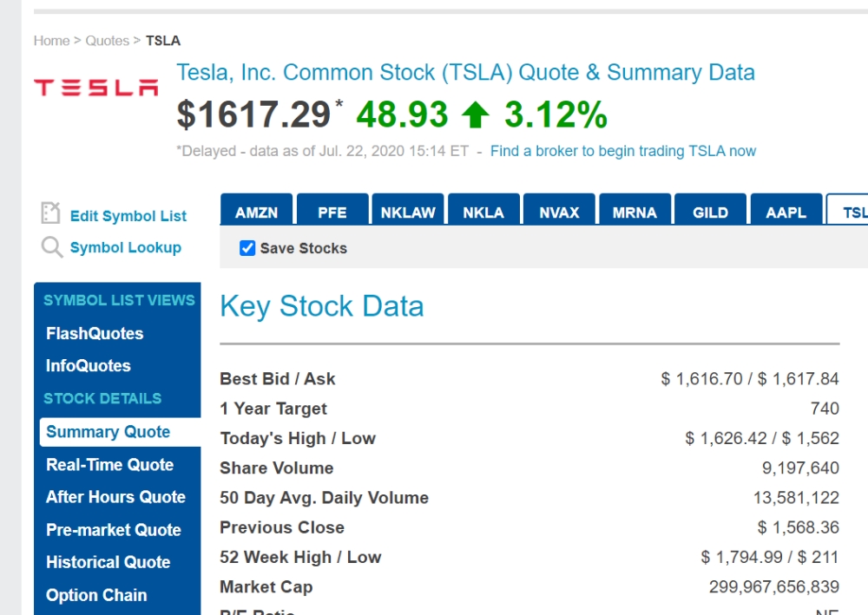Select InfoQuotes from the sidebar
The width and height of the screenshot is (868, 615).
click(89, 365)
